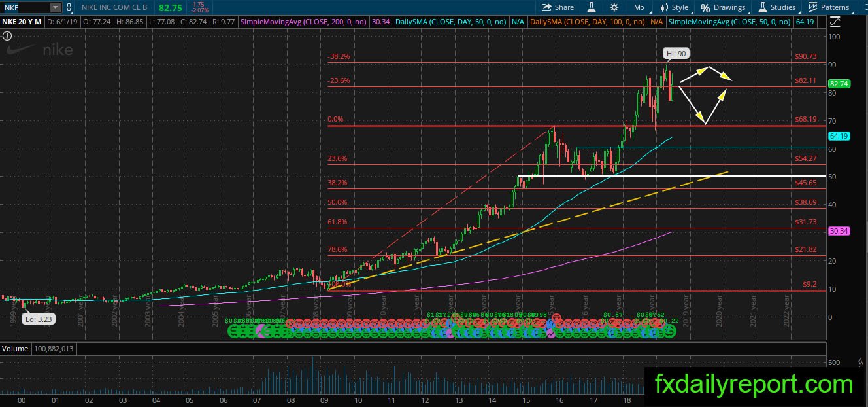Viewport: 868px width, 407px height.
Task: Click the 64.19 value in study header
Action: tap(806, 22)
